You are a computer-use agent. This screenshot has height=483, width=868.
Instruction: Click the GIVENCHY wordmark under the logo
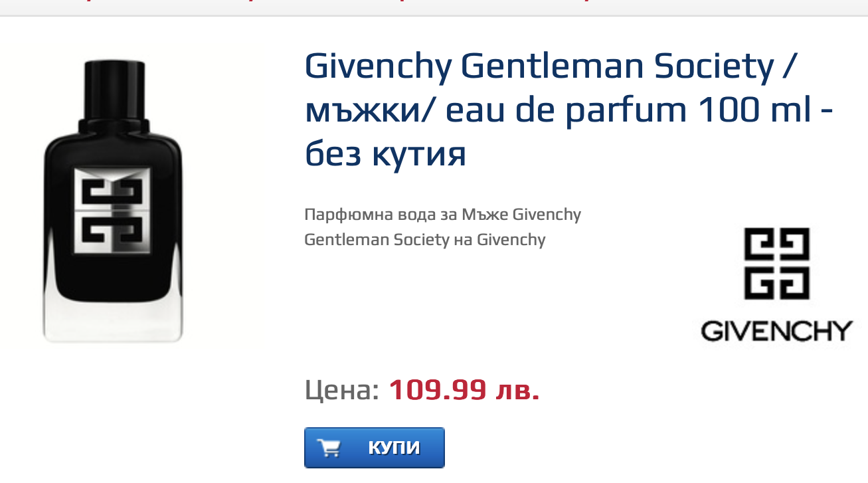click(776, 331)
